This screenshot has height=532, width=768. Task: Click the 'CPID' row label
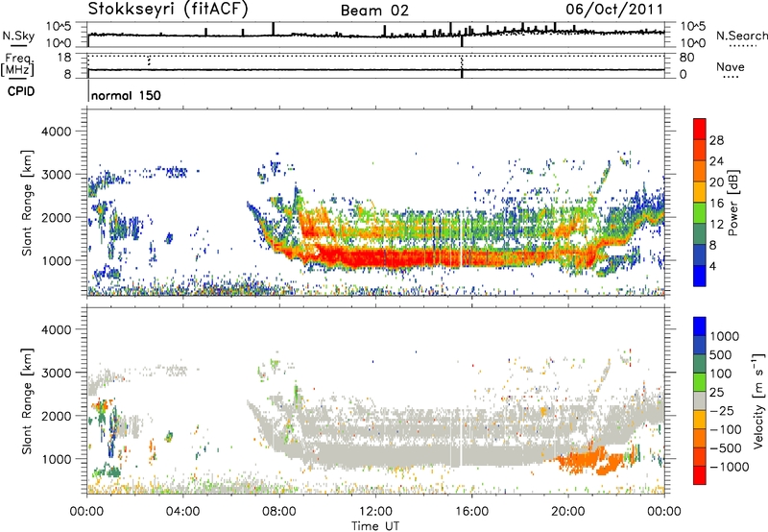[x=21, y=91]
